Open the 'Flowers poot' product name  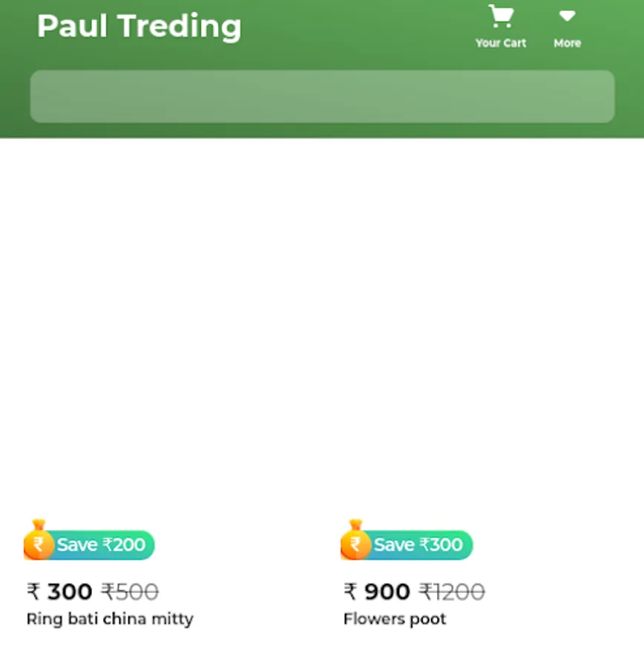(395, 619)
